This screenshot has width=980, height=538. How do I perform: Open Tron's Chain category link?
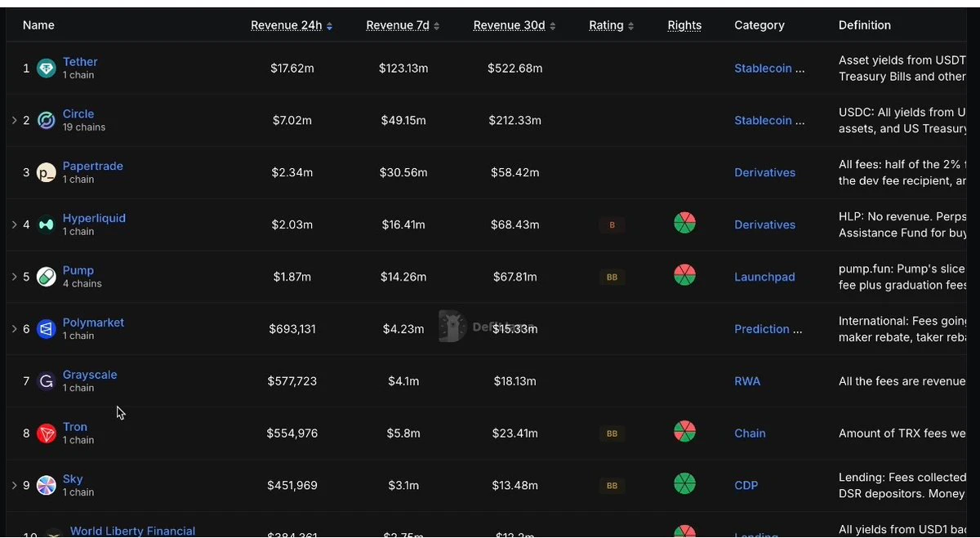[x=750, y=434]
